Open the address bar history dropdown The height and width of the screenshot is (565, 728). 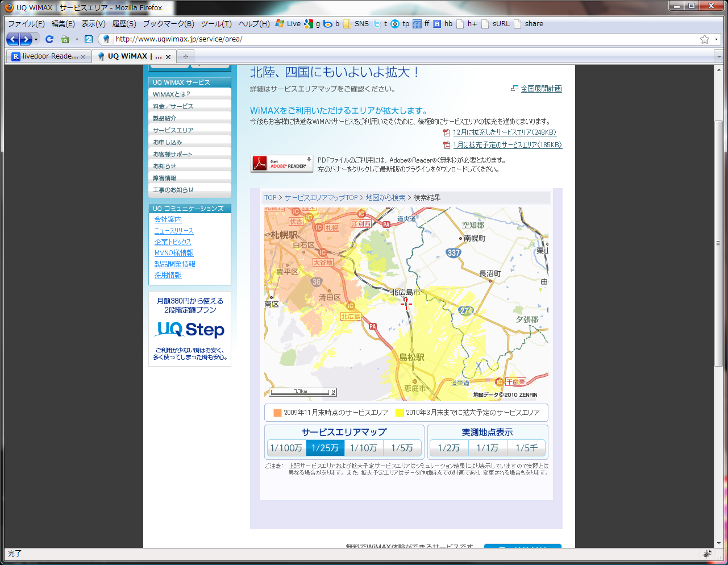tap(716, 39)
